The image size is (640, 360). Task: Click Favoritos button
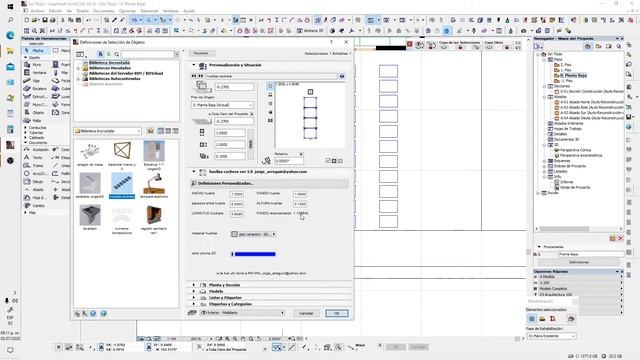point(201,53)
